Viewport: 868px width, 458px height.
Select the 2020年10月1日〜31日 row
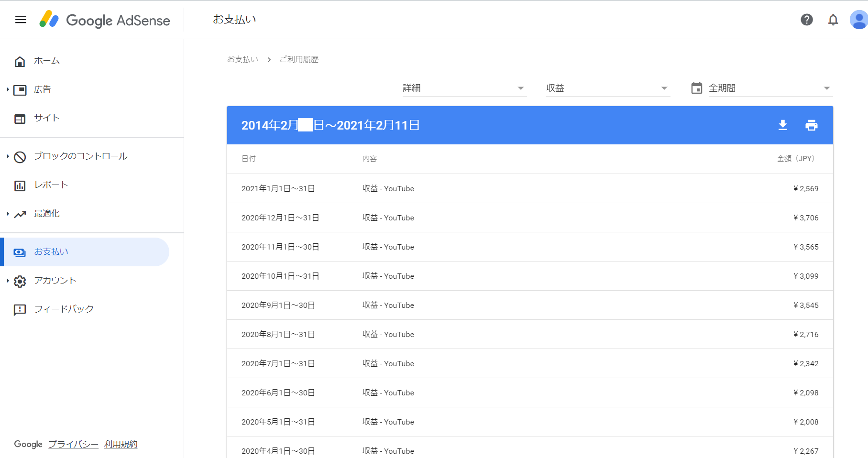[530, 276]
